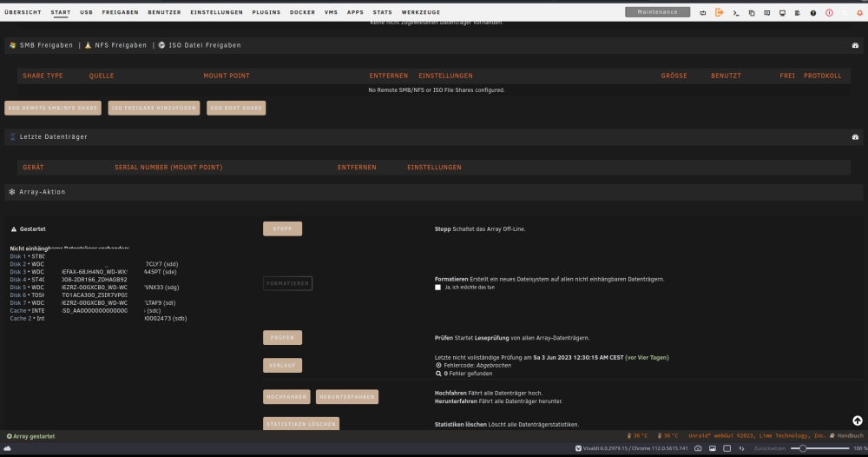Click 'ISO Datei Freigaben' header text
868x457 pixels.
pyautogui.click(x=205, y=45)
